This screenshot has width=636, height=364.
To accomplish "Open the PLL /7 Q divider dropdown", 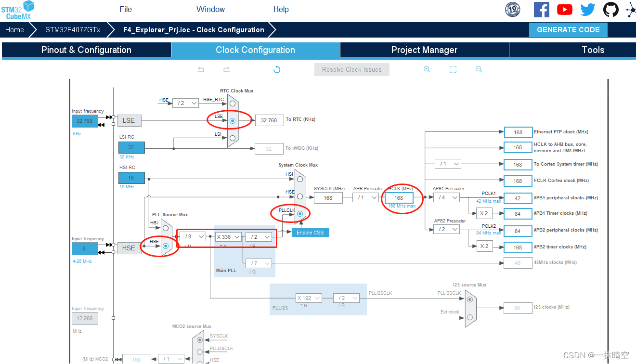I will point(259,263).
